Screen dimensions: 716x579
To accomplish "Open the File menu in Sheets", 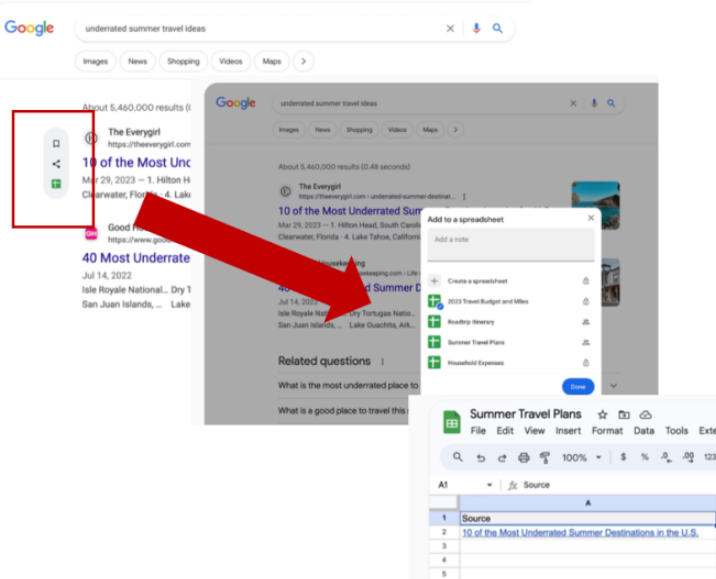I will pyautogui.click(x=478, y=431).
